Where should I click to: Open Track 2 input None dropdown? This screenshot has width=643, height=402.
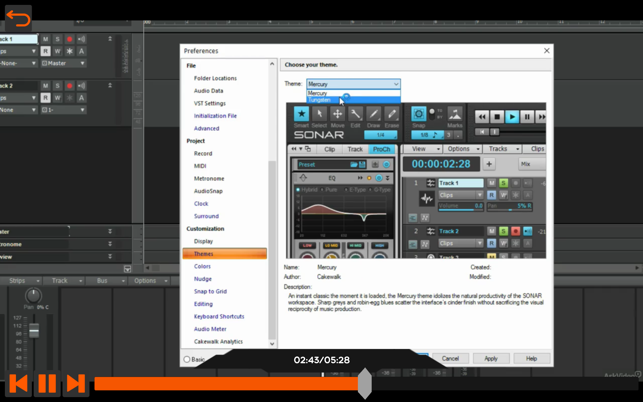(18, 110)
